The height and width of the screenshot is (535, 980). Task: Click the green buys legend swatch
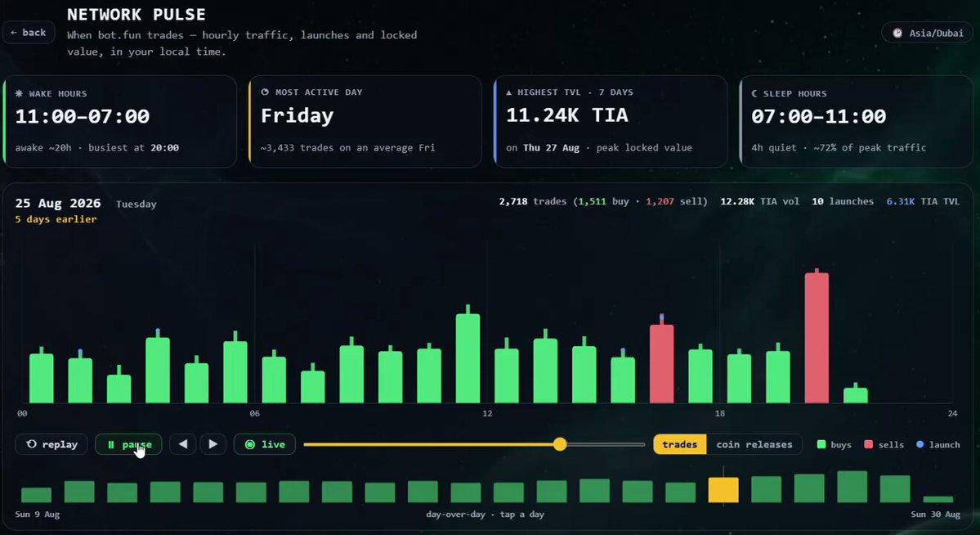pos(821,444)
